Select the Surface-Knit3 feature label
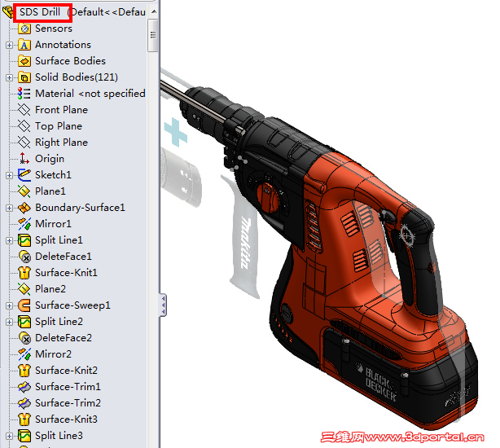 point(66,419)
